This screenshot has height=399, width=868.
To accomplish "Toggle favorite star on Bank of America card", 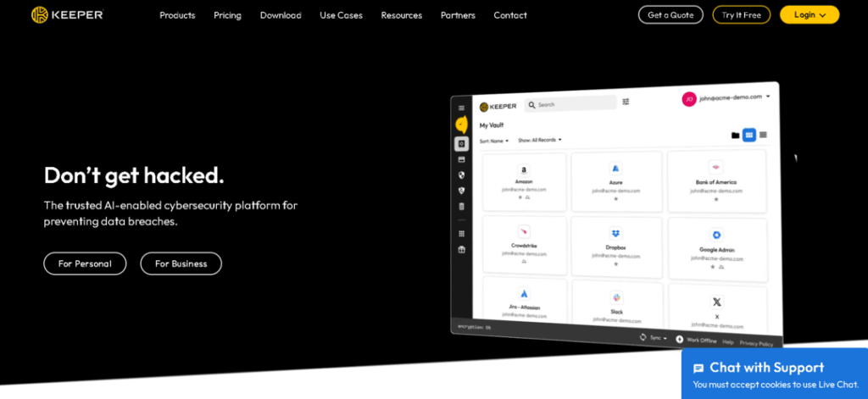I will point(715,199).
